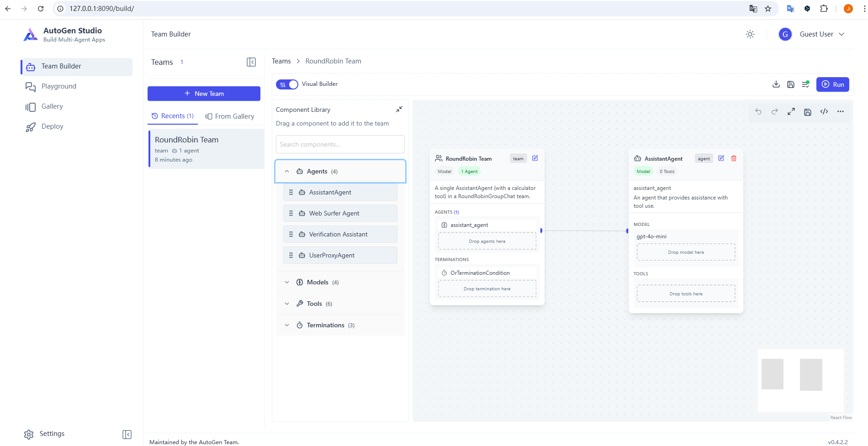
Task: Click the download team icon
Action: tap(776, 84)
